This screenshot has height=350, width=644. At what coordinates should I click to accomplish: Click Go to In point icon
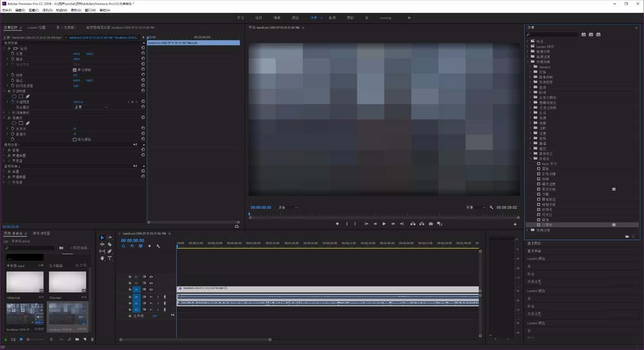click(x=366, y=224)
